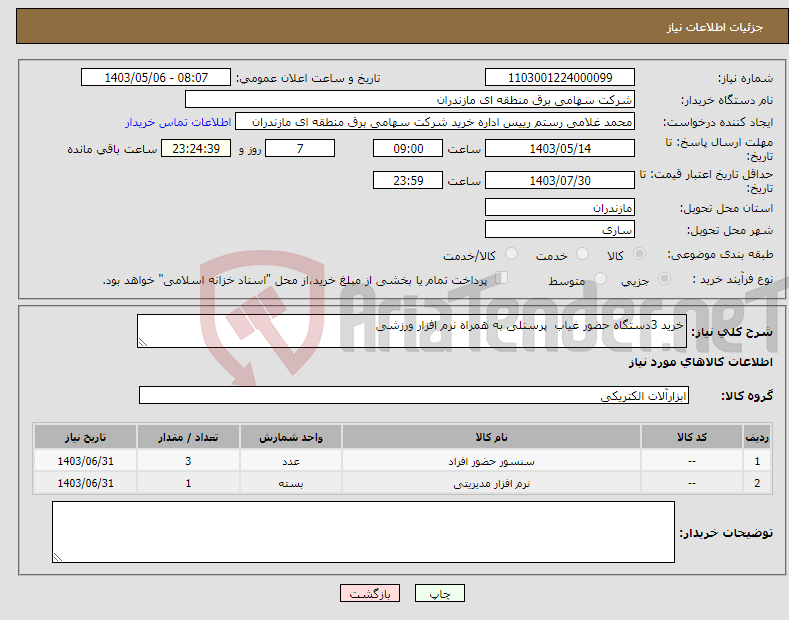Click the resize grip of description textarea

tap(143, 342)
